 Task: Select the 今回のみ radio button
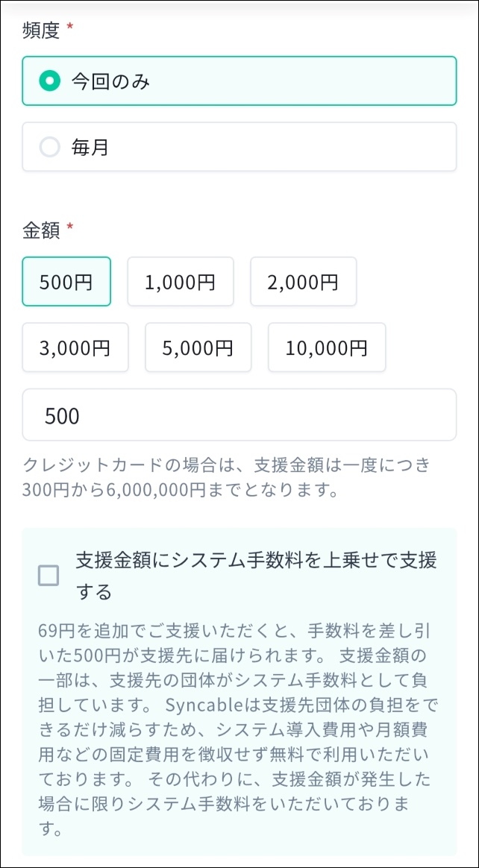click(49, 81)
